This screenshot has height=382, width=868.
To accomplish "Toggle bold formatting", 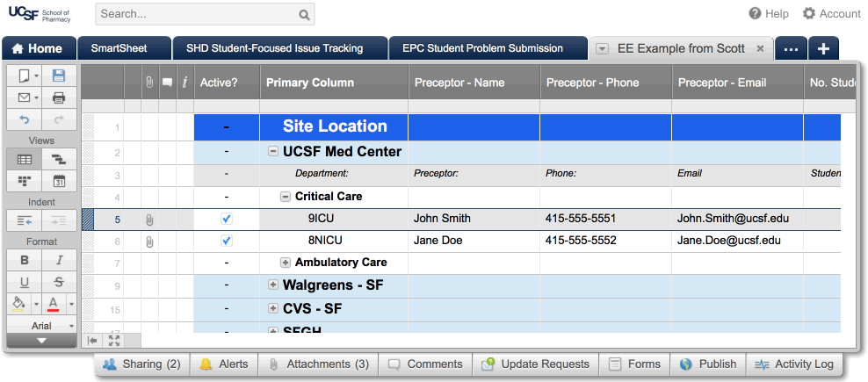I will 24,260.
